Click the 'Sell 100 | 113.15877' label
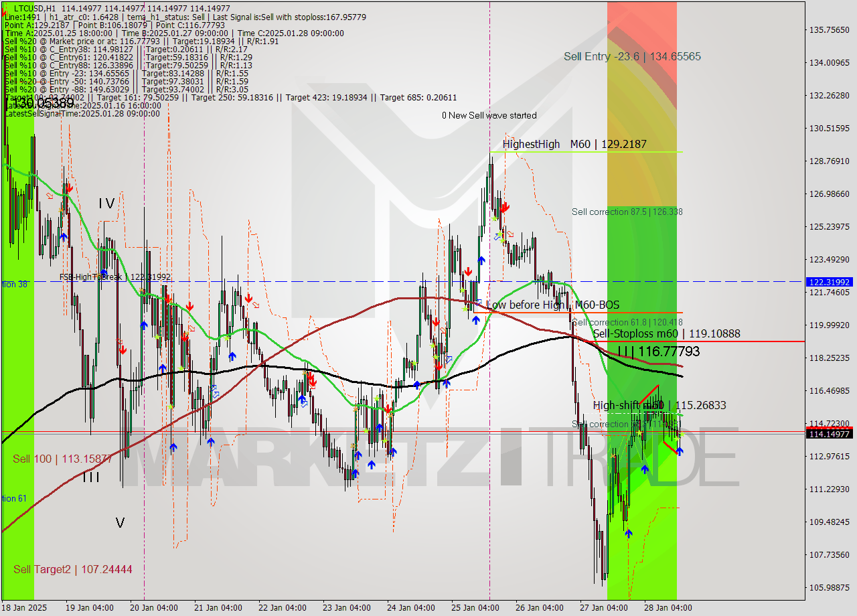Screen dimensions: 857x616 click(62, 459)
